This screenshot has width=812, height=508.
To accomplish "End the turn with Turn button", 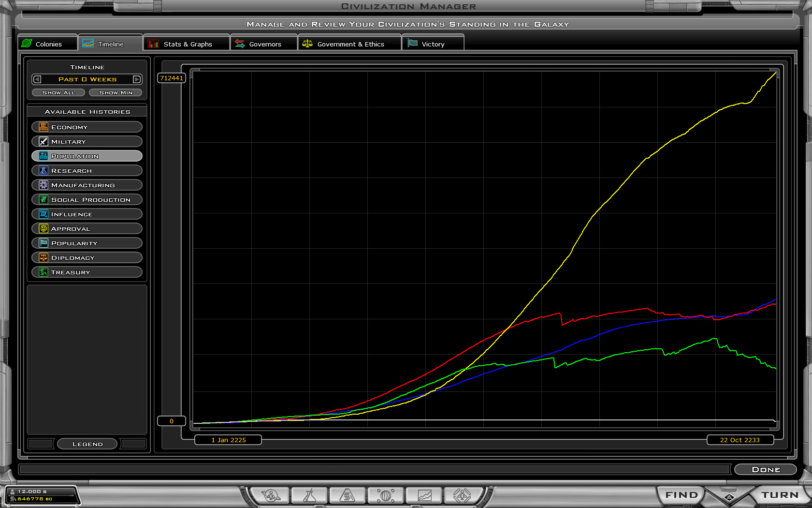I will pos(779,495).
